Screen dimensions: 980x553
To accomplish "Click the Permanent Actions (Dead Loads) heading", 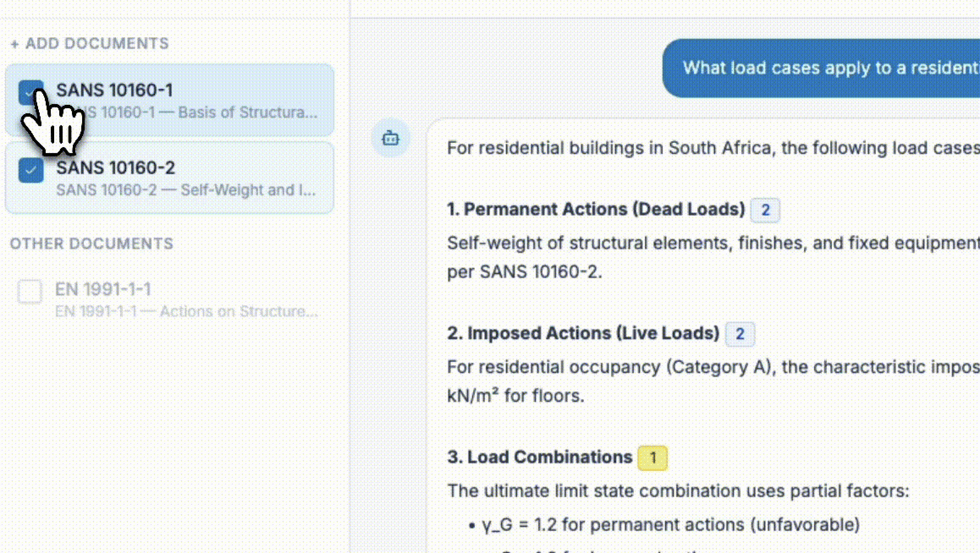I will 596,209.
